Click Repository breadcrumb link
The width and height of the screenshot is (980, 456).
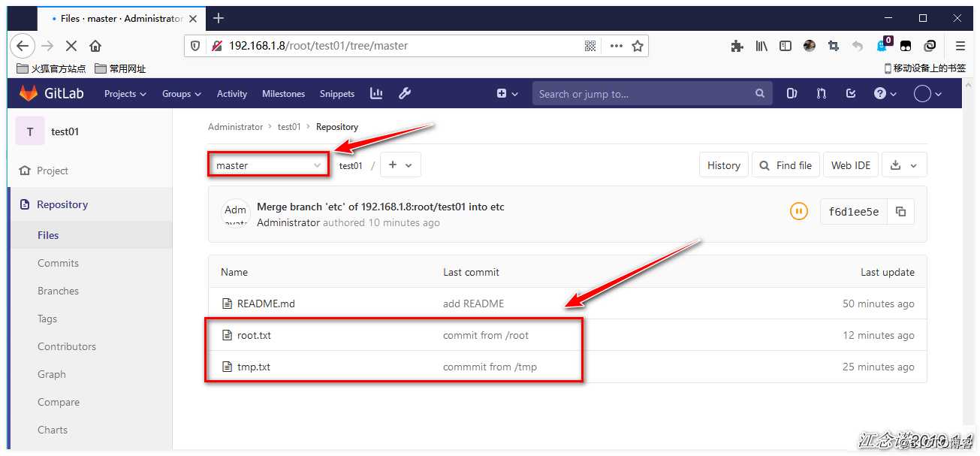coord(337,127)
